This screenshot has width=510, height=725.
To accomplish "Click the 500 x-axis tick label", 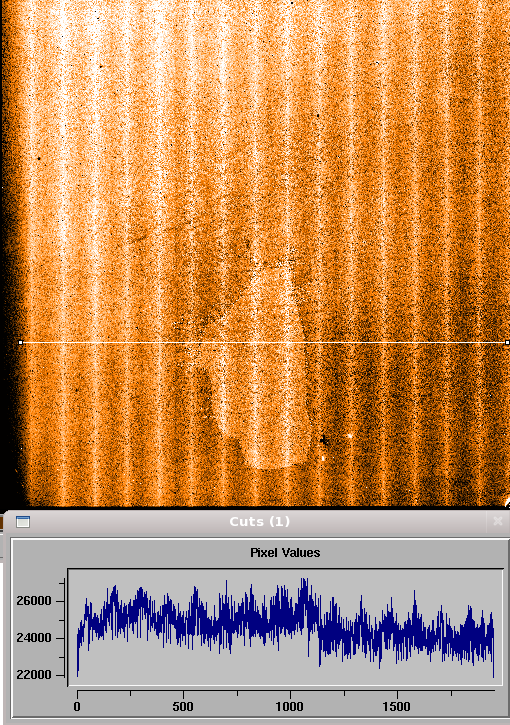I will [183, 707].
